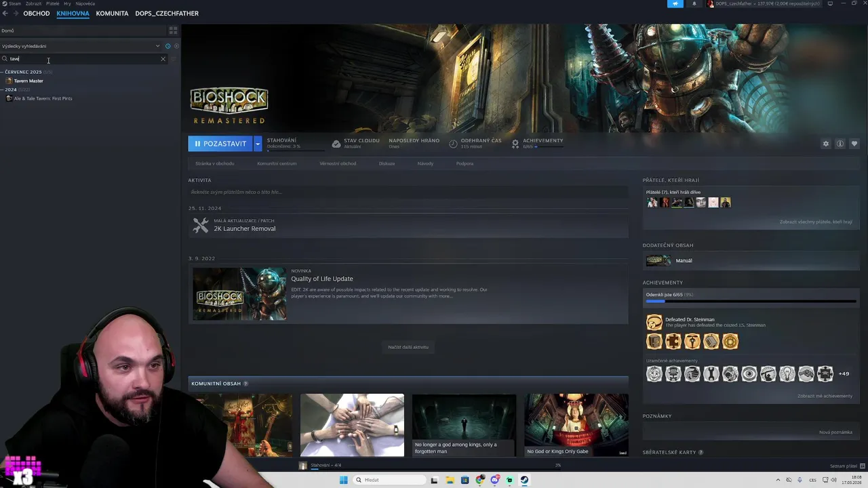Open 'No longer a god among kings' screenshot
This screenshot has width=868, height=488.
(x=464, y=425)
